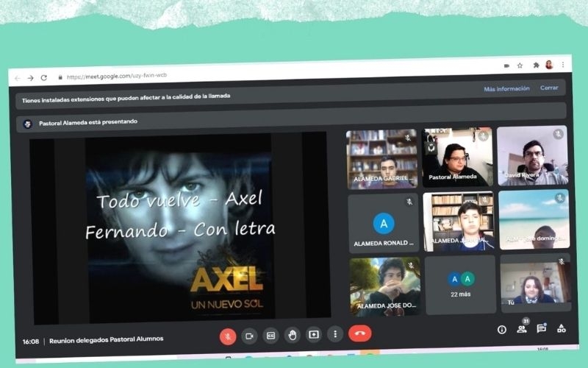Viewport: 588px width, 368px height.
Task: Select the meet.google.com address bar
Action: tap(117, 76)
